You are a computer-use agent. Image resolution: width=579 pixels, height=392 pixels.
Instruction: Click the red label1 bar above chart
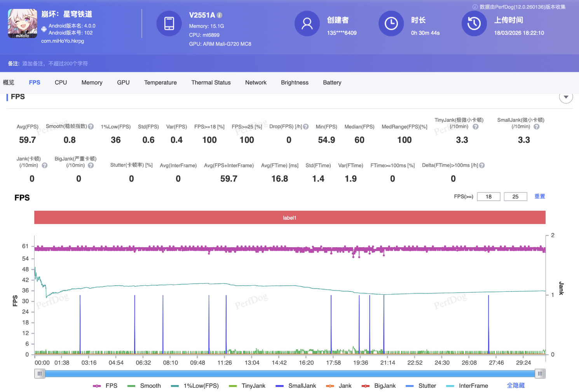coord(289,218)
